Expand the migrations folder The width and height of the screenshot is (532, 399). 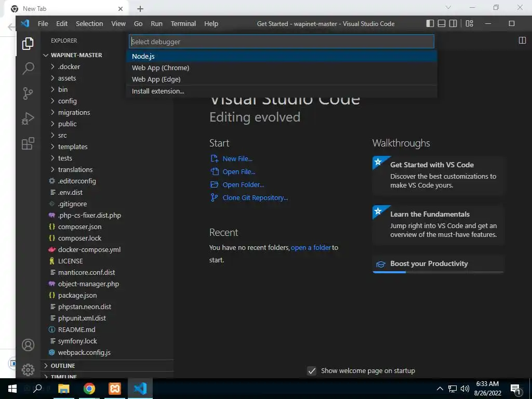click(x=74, y=112)
